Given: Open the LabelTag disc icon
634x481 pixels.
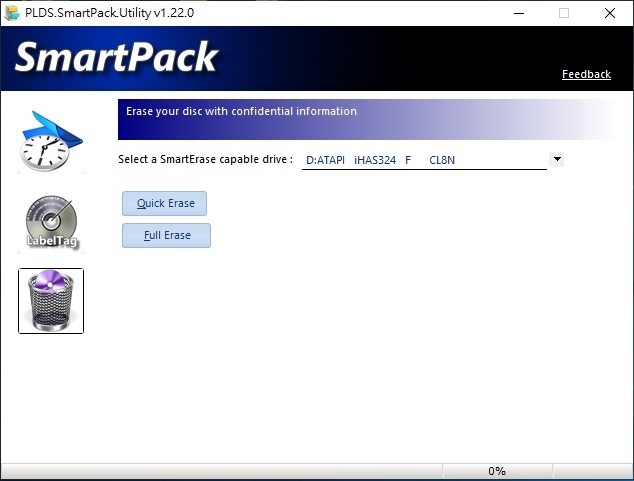Looking at the screenshot, I should coord(51,222).
